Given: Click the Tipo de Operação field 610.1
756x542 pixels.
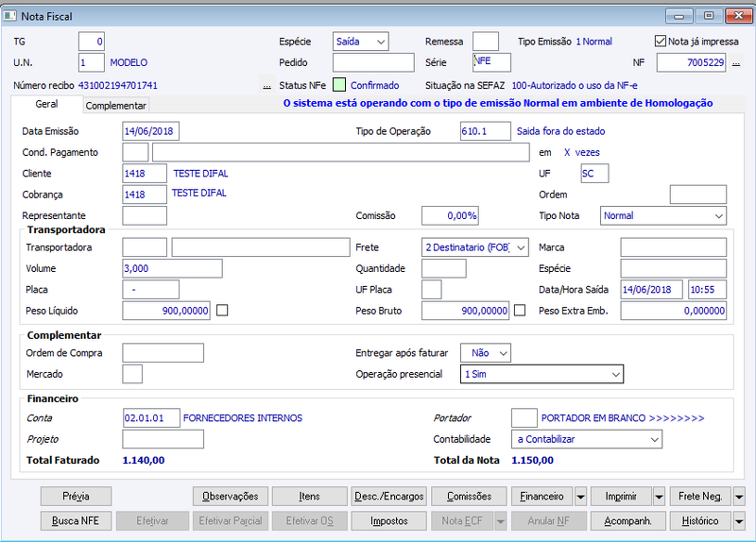Looking at the screenshot, I should point(486,131).
